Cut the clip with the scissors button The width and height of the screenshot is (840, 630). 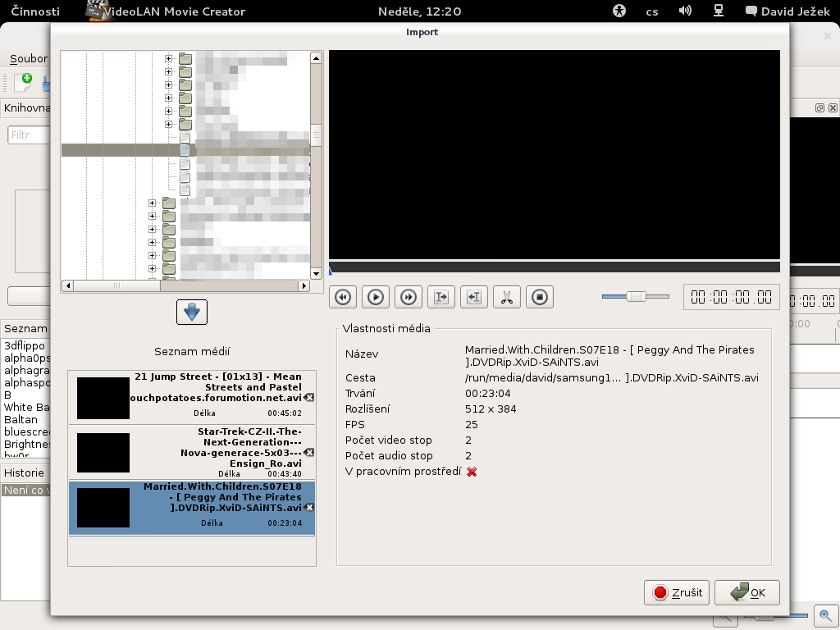507,297
